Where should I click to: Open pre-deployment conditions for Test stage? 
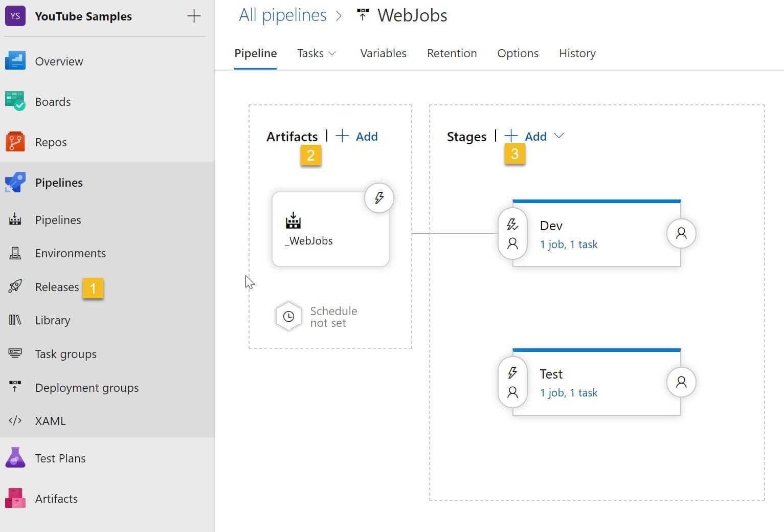512,382
